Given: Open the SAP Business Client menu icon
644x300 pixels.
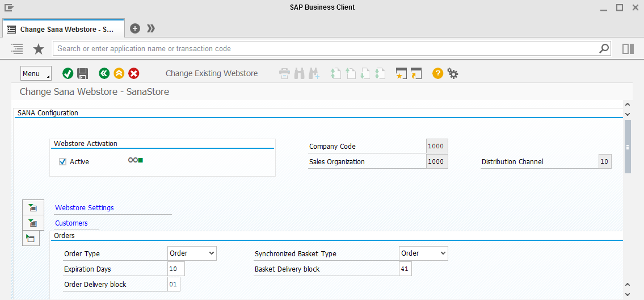Looking at the screenshot, I should 9,7.
